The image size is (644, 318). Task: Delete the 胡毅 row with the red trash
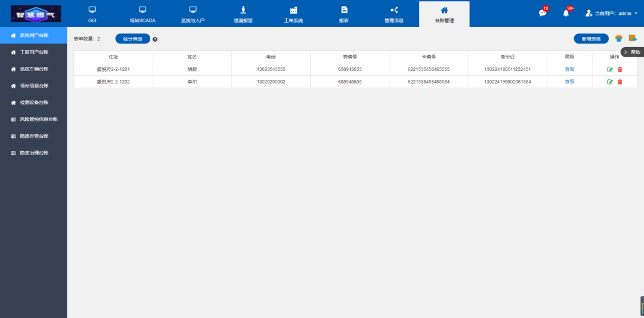pos(620,69)
